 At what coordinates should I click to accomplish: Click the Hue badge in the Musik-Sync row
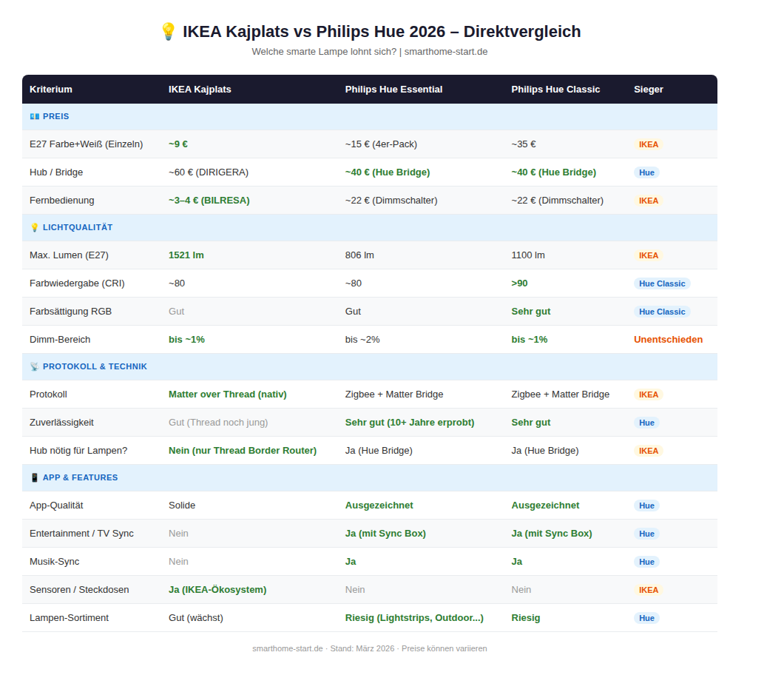click(646, 562)
